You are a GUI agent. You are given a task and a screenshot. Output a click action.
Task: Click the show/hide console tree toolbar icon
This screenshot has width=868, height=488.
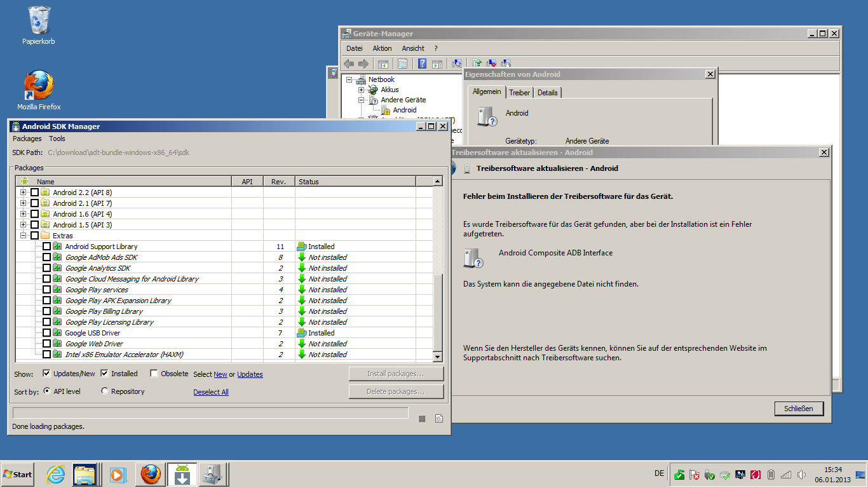(383, 64)
